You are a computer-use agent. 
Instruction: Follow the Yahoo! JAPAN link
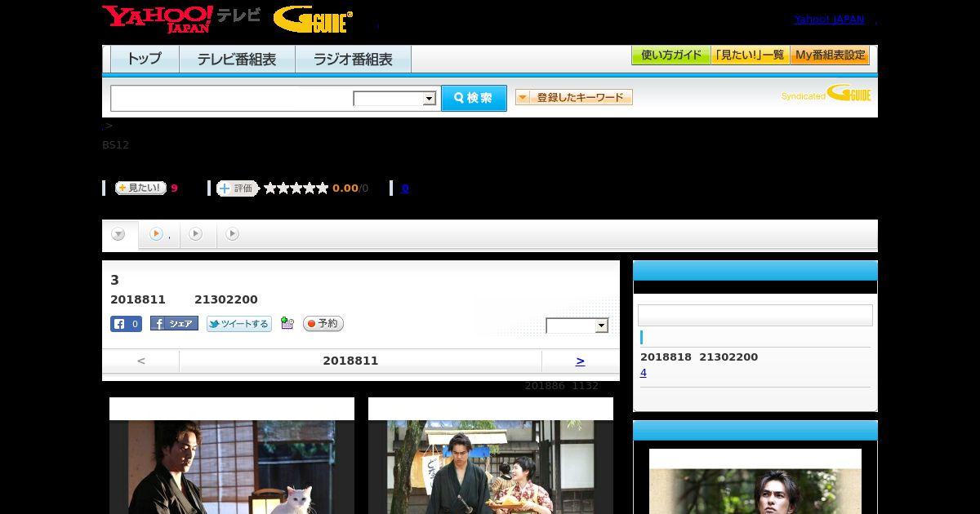coord(829,20)
